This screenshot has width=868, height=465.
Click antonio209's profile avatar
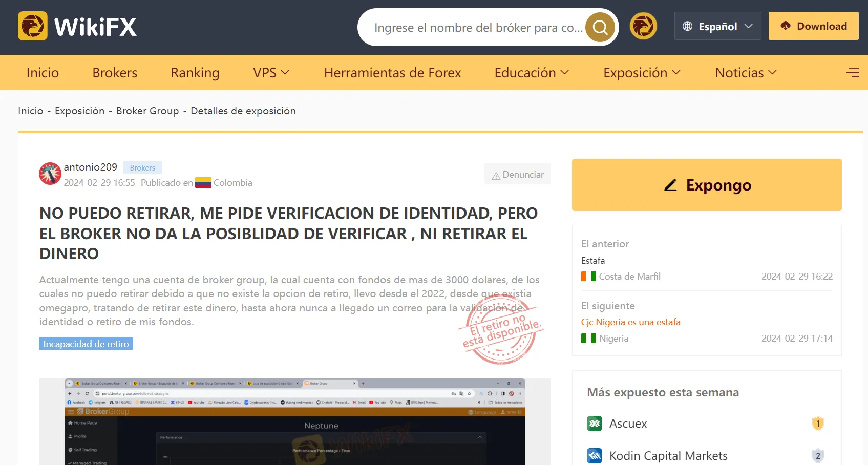50,174
